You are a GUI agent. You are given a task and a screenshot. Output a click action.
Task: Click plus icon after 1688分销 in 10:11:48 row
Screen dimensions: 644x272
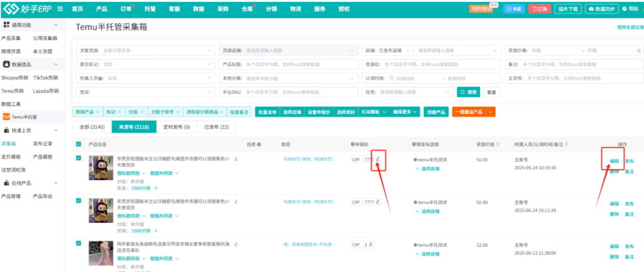[156, 231]
